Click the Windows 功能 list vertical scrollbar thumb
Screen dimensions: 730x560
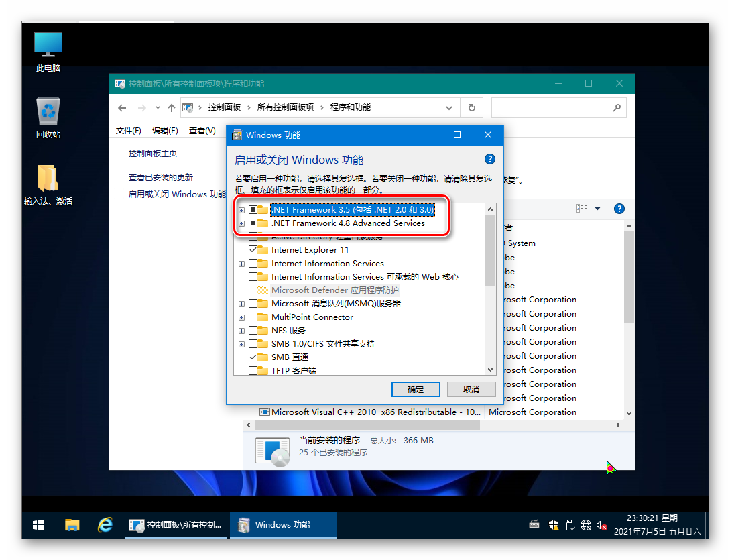(x=490, y=251)
